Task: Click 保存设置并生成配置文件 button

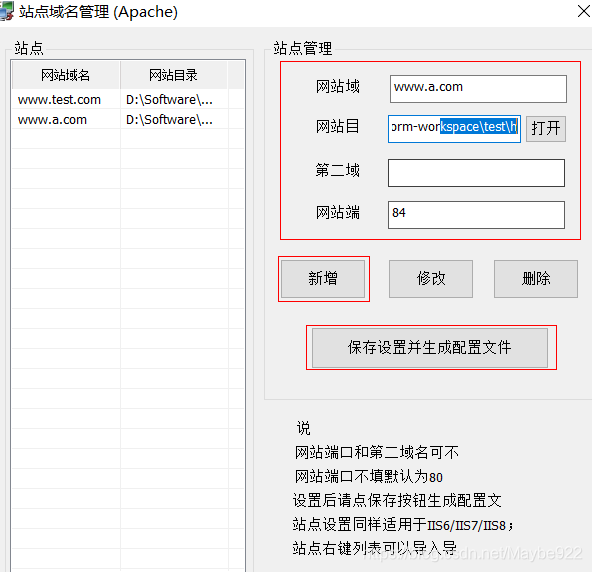Action: click(430, 347)
